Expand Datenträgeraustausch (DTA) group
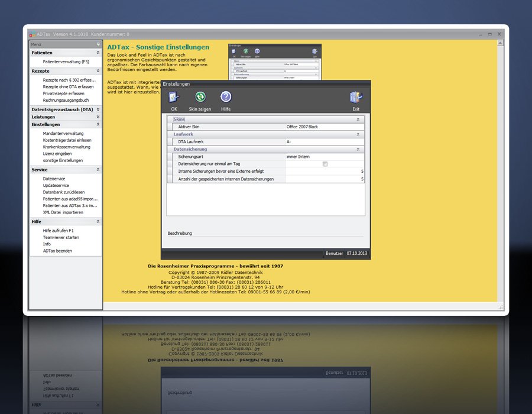532x414 pixels. click(x=98, y=109)
